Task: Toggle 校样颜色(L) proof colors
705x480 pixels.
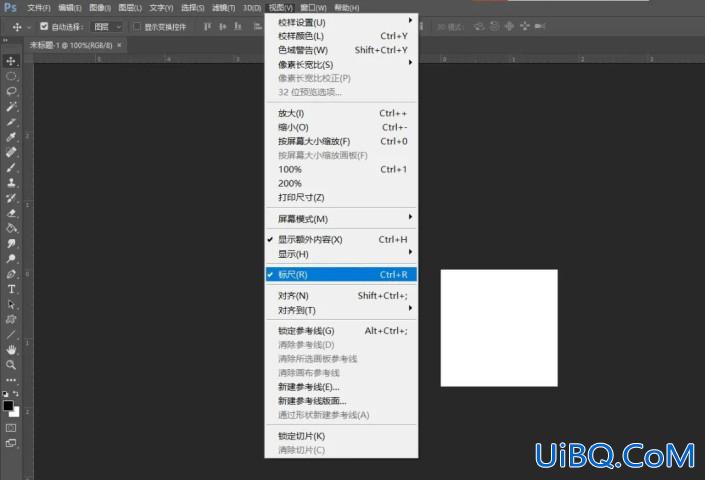Action: click(341, 36)
